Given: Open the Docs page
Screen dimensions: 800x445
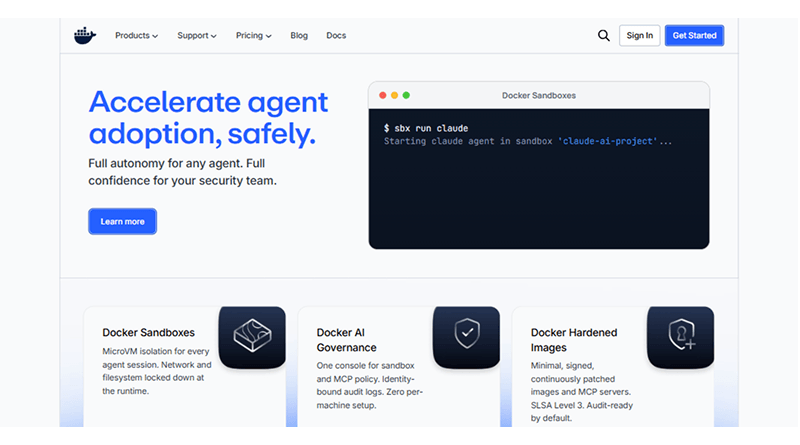Looking at the screenshot, I should [336, 35].
